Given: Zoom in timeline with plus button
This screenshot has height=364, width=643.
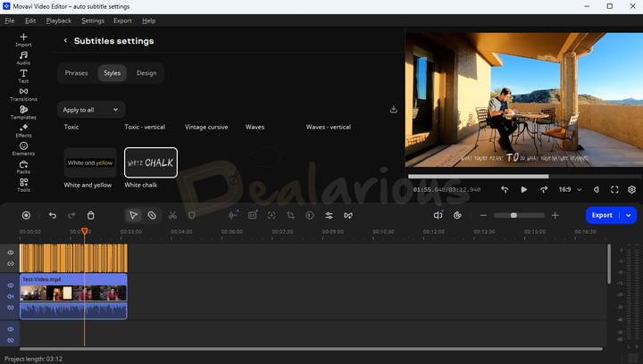Looking at the screenshot, I should (x=555, y=215).
